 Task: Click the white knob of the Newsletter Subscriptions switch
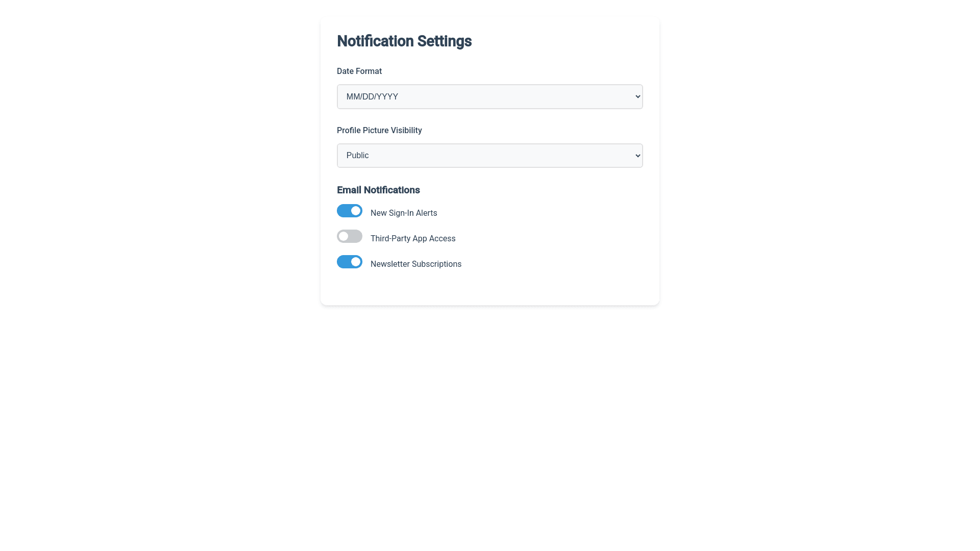356,262
